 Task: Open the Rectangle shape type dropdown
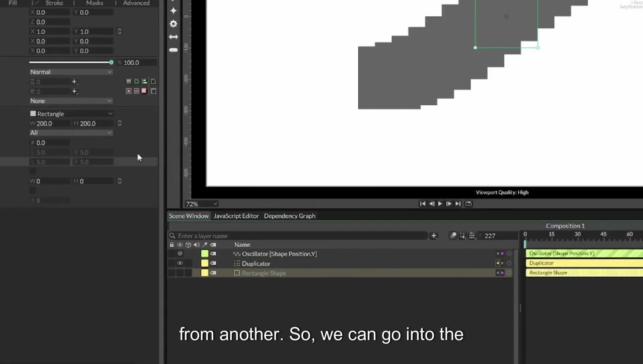[71, 114]
